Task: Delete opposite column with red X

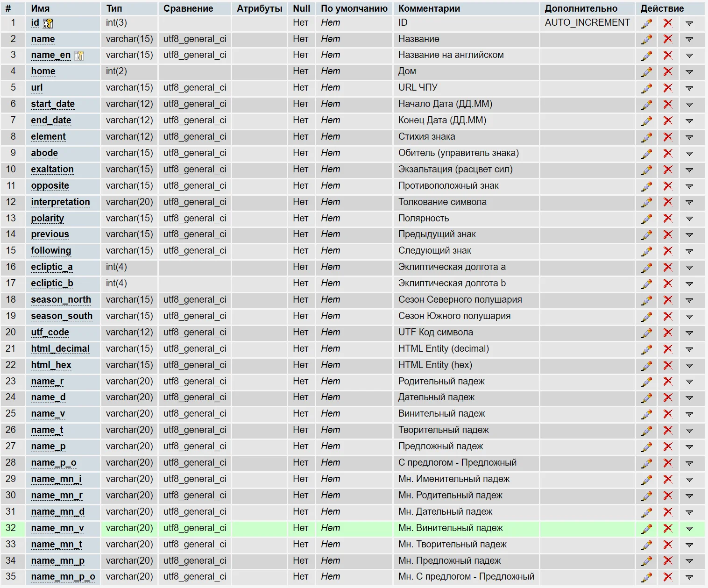Action: point(668,186)
